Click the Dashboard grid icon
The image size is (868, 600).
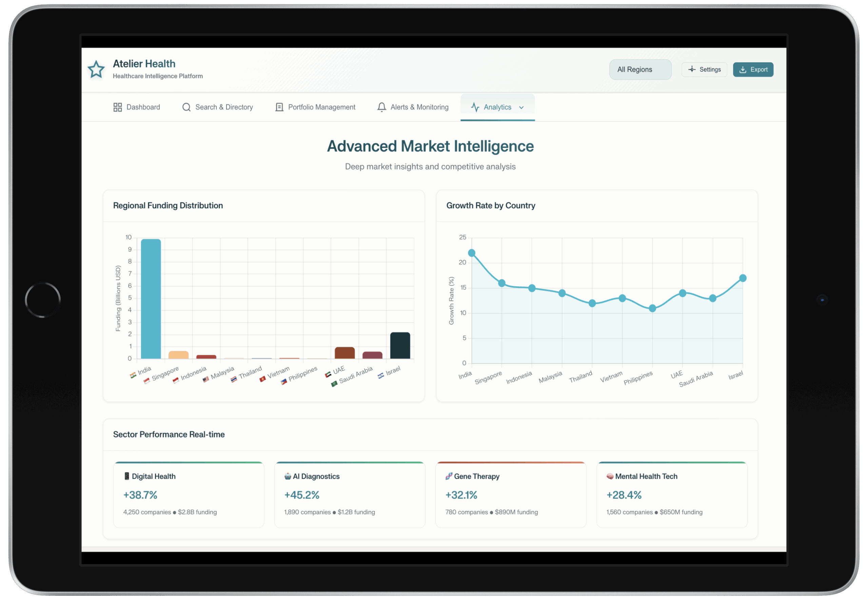click(x=117, y=107)
